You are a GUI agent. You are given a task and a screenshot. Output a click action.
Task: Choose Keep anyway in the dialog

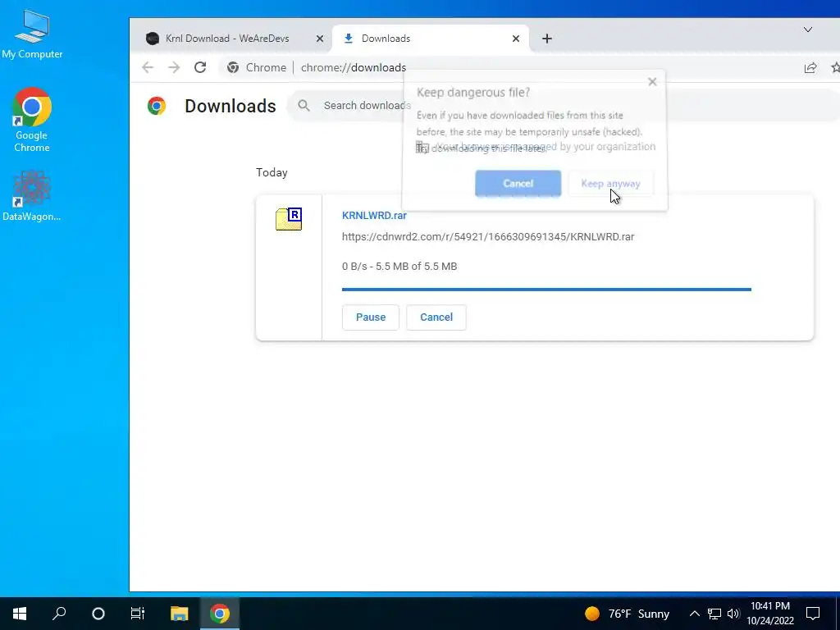point(610,183)
